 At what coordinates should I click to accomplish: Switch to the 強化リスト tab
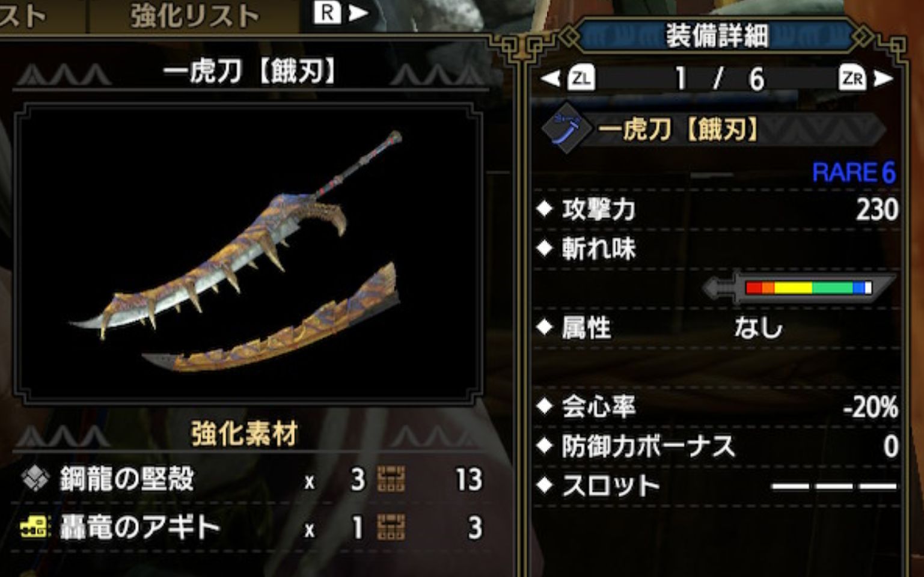pyautogui.click(x=195, y=16)
